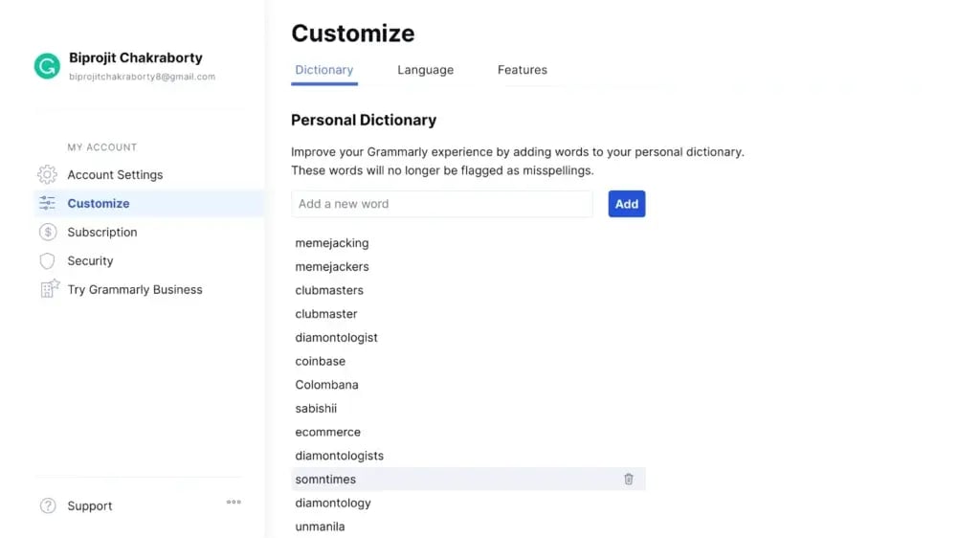Focus the Add a new word field
This screenshot has height=538, width=980.
(441, 204)
